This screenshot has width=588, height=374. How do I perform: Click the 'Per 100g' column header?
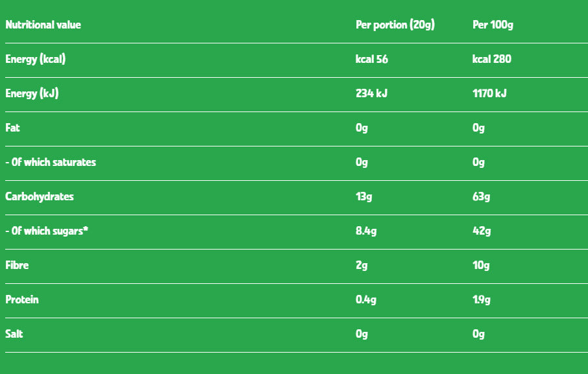coord(493,25)
